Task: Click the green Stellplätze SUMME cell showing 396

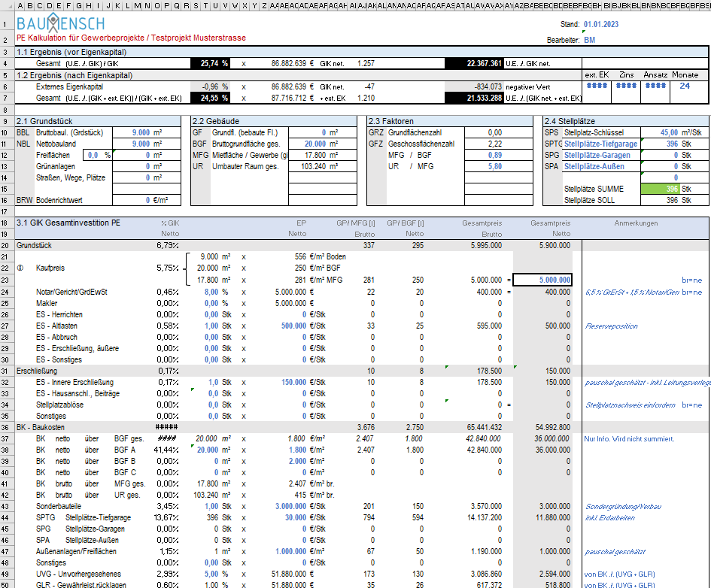Action: coord(660,189)
